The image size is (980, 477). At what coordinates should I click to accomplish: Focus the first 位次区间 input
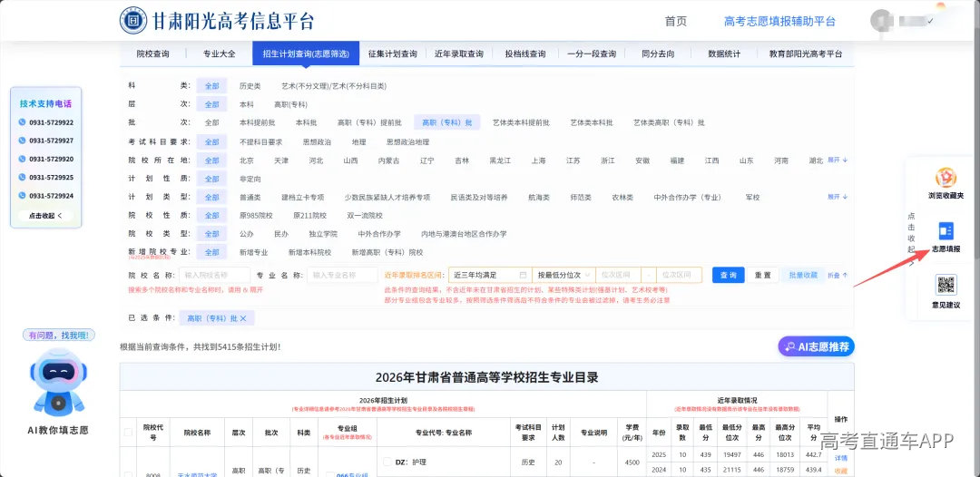pos(619,275)
